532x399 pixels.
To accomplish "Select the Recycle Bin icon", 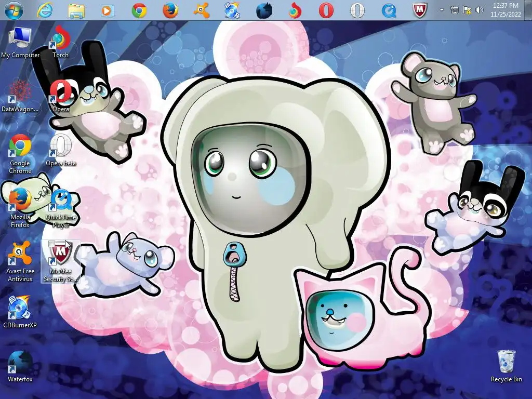I will coord(506,366).
